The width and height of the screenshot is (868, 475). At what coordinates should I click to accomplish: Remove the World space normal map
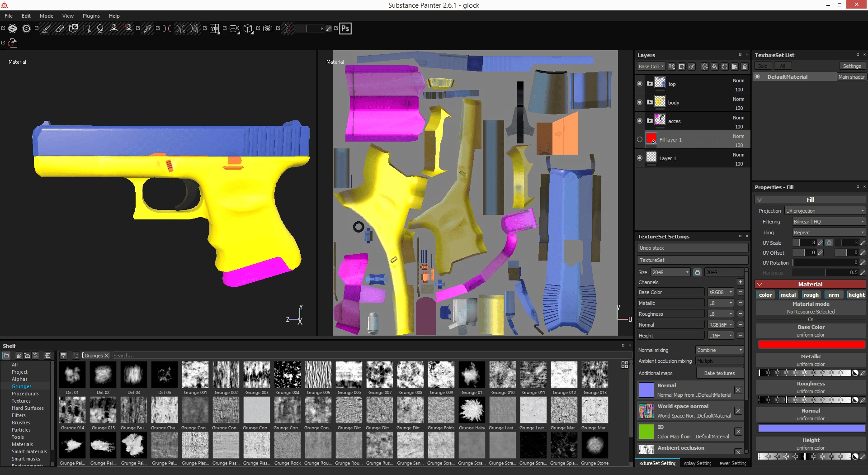[x=738, y=411]
